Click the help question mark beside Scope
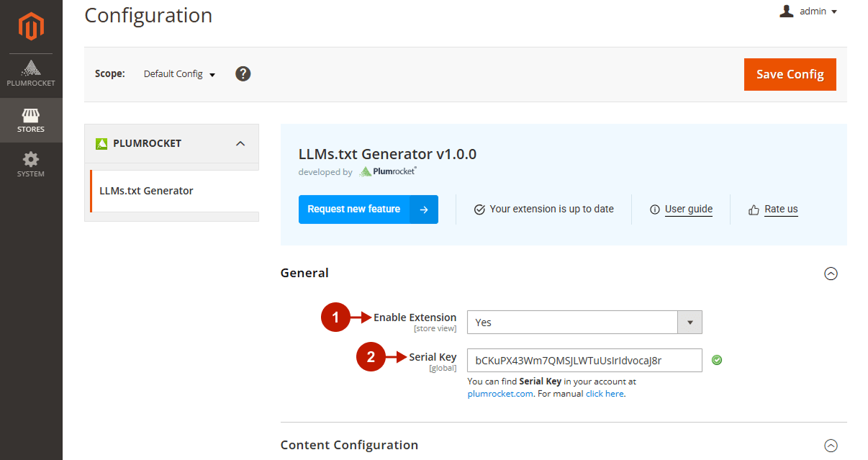Viewport: 868px width, 460px height. coord(243,73)
